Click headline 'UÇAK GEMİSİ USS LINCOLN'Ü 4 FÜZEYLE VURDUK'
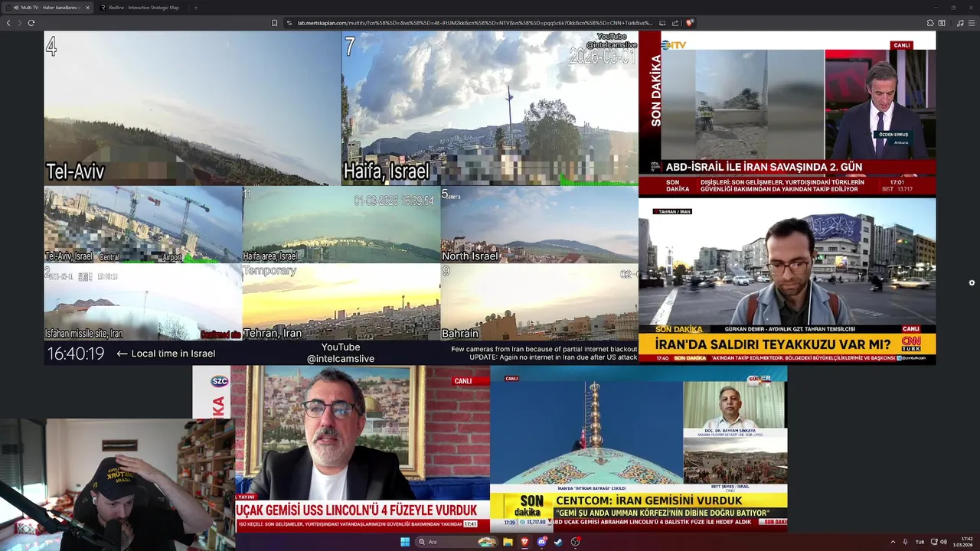Screen dimensions: 980x551 [x=357, y=510]
